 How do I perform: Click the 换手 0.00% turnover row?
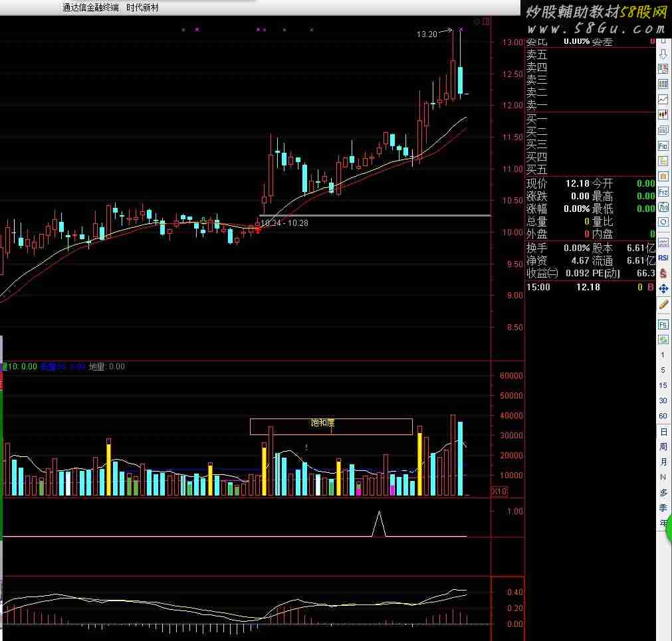[x=558, y=248]
